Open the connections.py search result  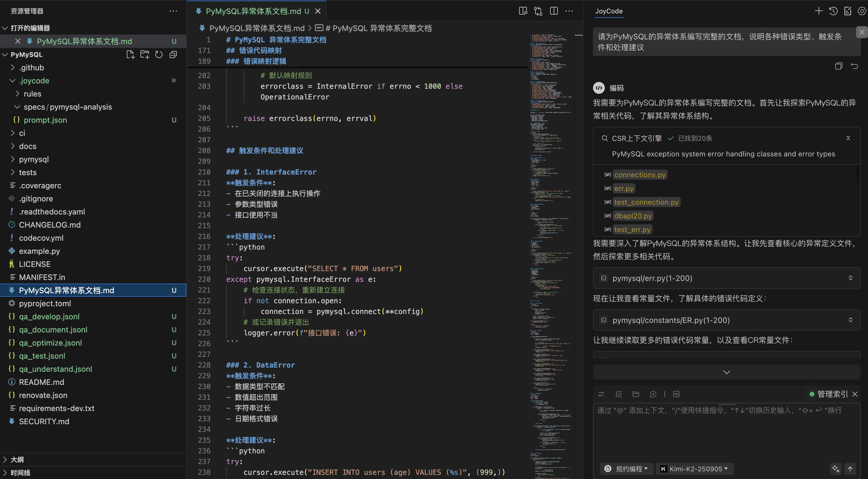coord(640,175)
